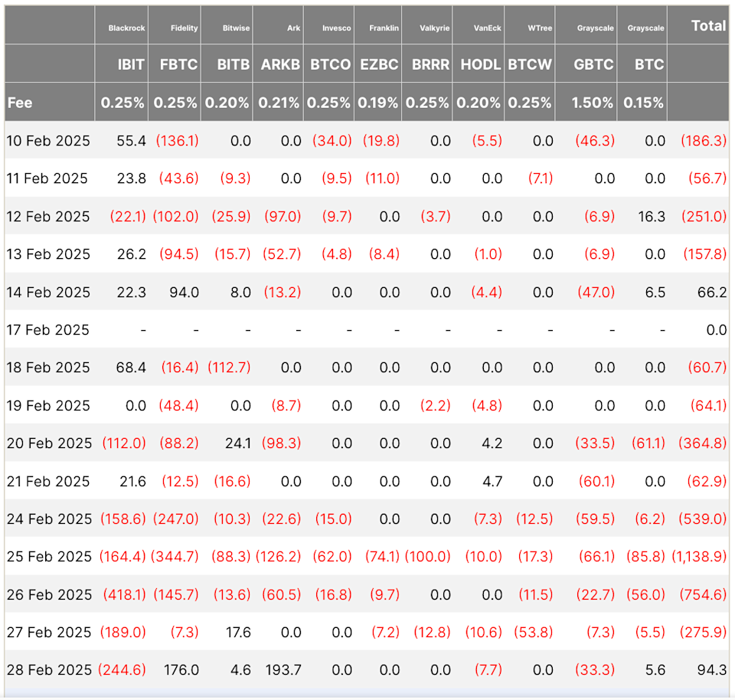Select the 28 Feb 2025 date row

click(x=367, y=669)
